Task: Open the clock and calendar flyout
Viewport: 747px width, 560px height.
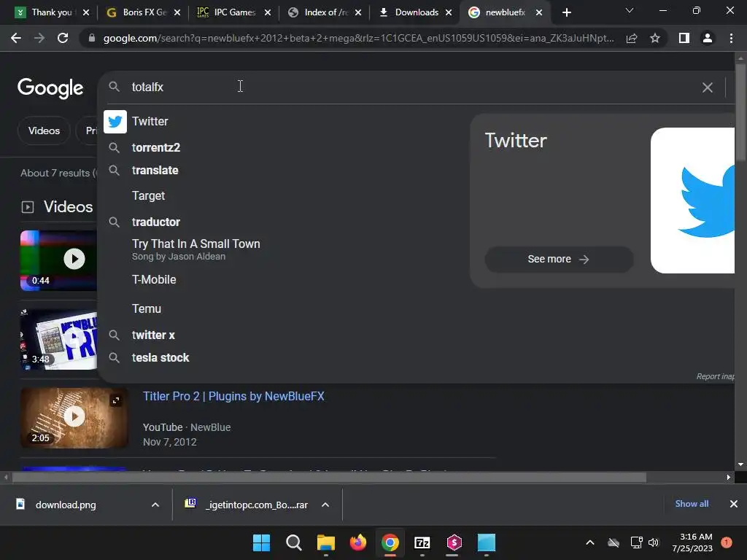Action: (692, 542)
